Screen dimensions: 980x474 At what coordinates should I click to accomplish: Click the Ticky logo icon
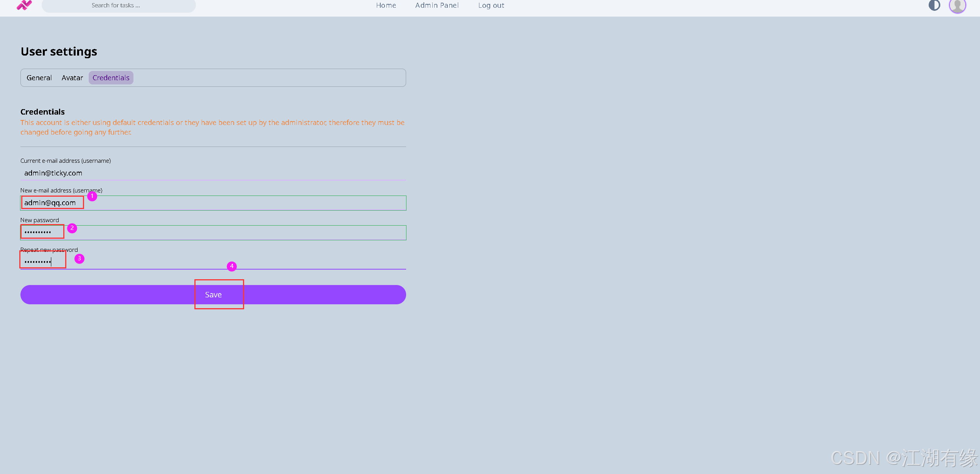tap(24, 5)
